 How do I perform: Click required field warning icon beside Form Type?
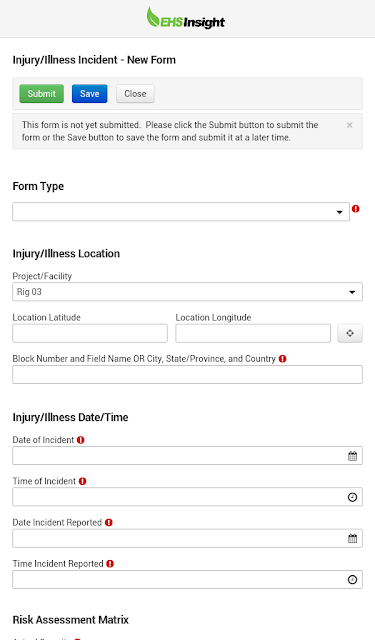coord(356,209)
